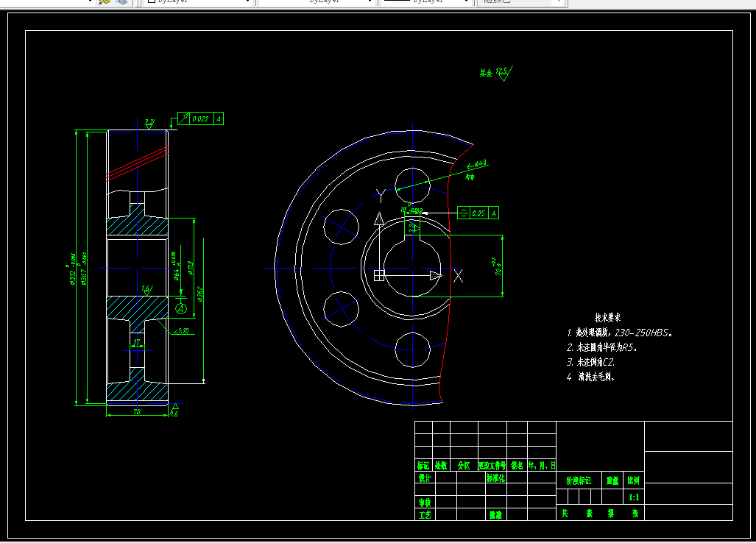Image resolution: width=756 pixels, height=543 pixels.
Task: Click the 共 label in title block
Action: click(x=565, y=514)
